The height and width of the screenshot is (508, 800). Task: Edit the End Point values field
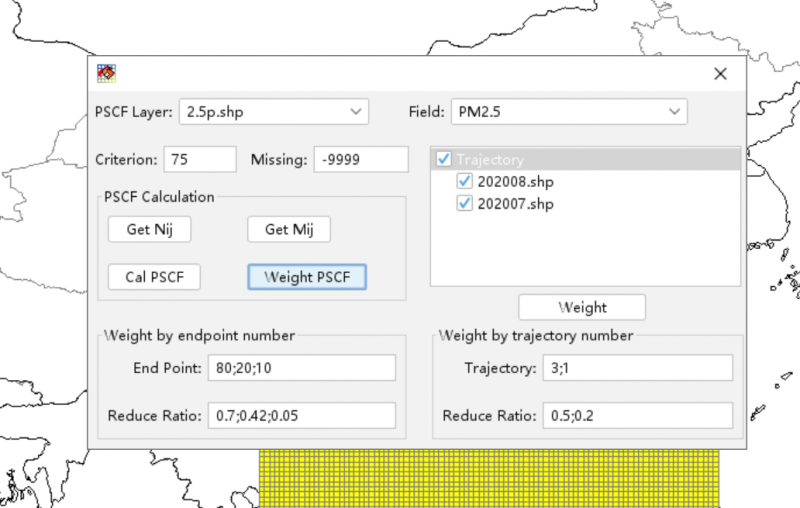[x=302, y=368]
